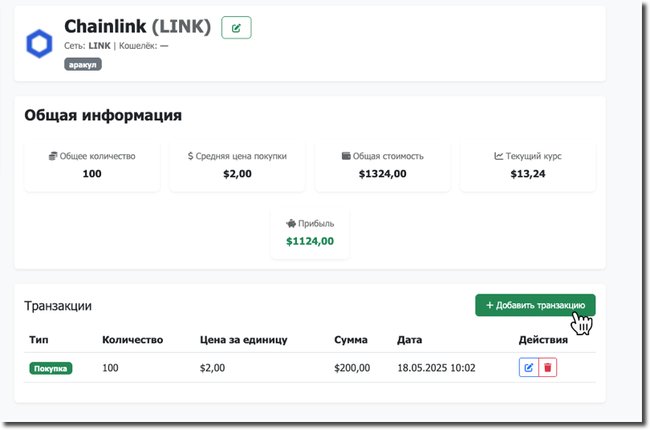The height and width of the screenshot is (430, 650).
Task: Click the profit value $1124,00
Action: [x=310, y=241]
